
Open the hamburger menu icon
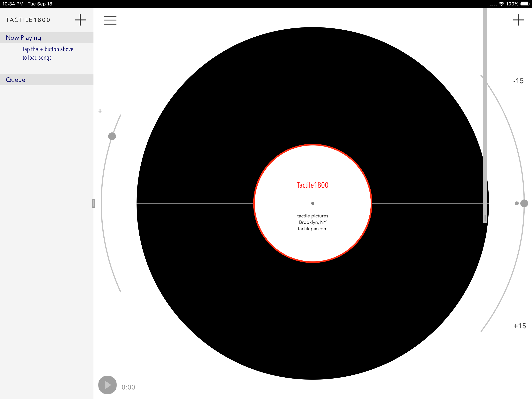tap(110, 20)
